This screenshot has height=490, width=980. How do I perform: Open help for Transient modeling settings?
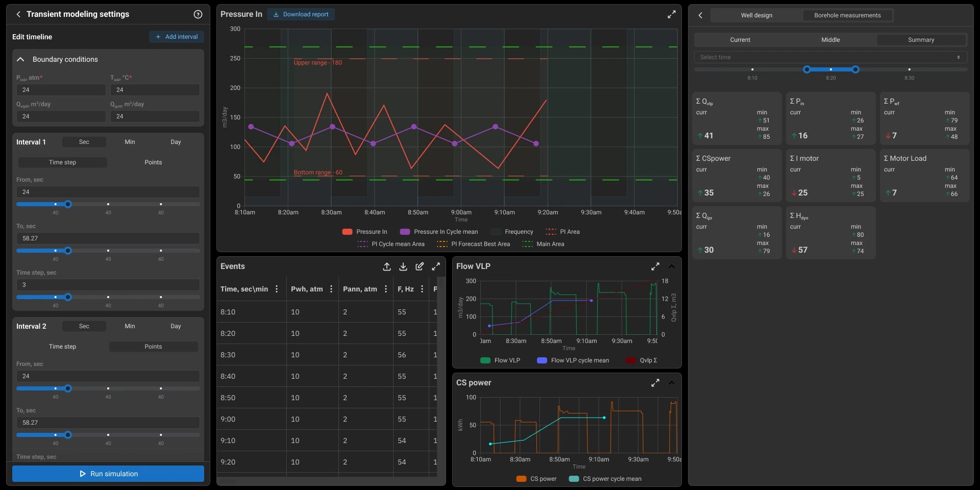pyautogui.click(x=198, y=14)
